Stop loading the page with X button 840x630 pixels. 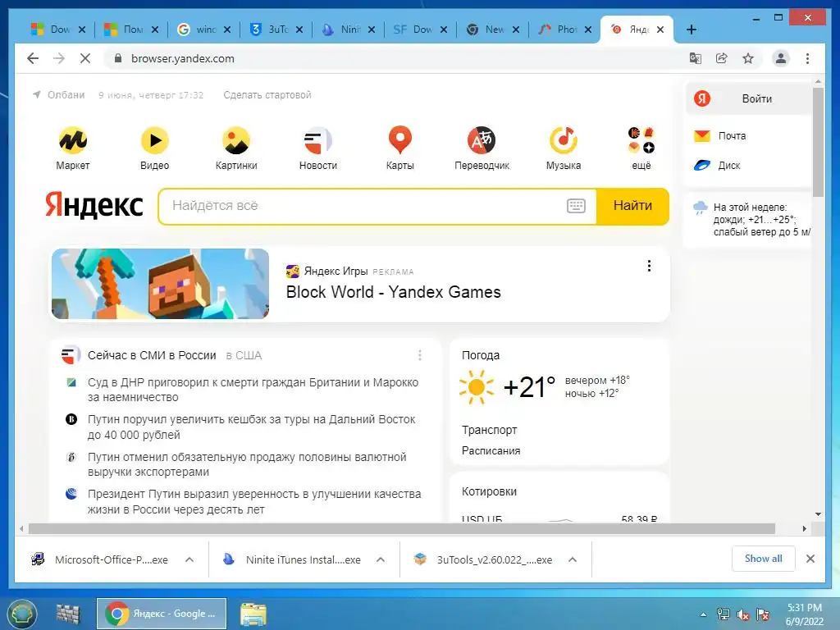click(x=85, y=58)
